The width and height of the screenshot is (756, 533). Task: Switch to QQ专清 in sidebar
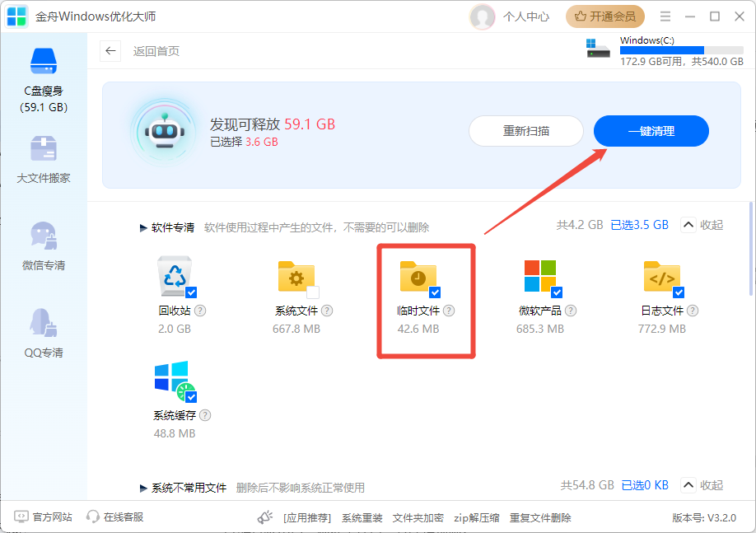coord(44,334)
